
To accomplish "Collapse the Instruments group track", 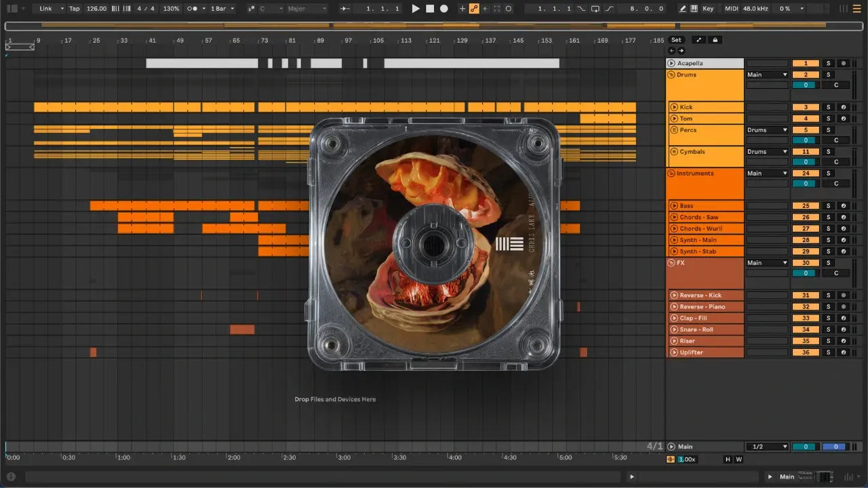I will click(671, 174).
